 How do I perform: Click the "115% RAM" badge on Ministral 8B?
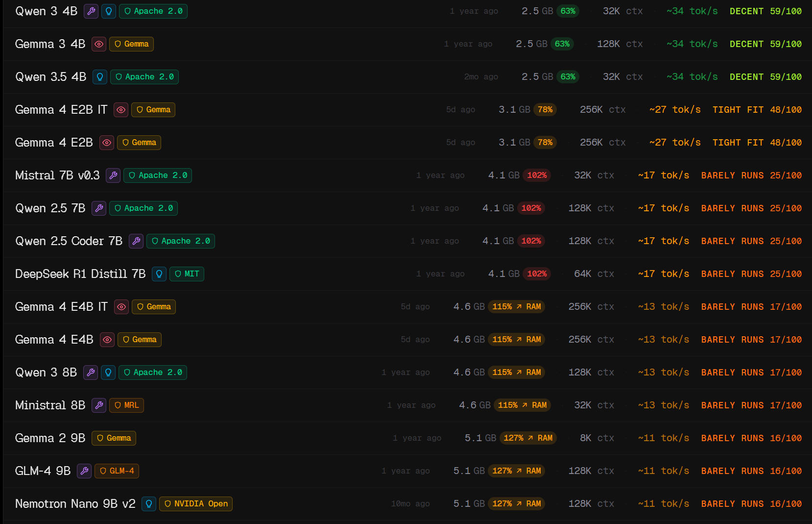click(522, 405)
